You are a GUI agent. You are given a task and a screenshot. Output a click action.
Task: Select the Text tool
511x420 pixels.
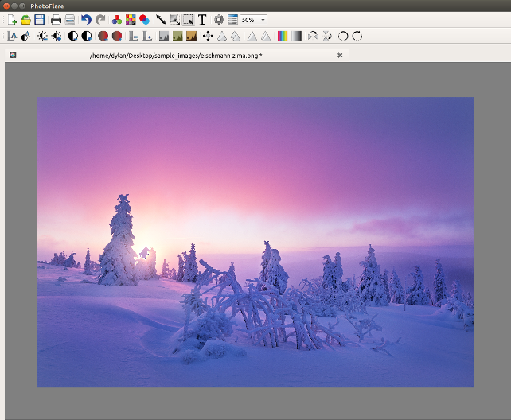(202, 19)
